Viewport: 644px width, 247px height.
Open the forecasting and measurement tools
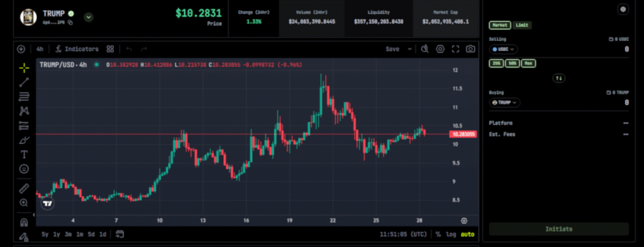pos(24,126)
